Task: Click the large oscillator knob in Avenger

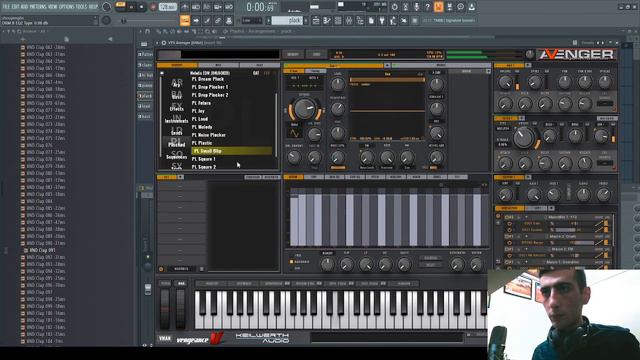Action: [304, 109]
